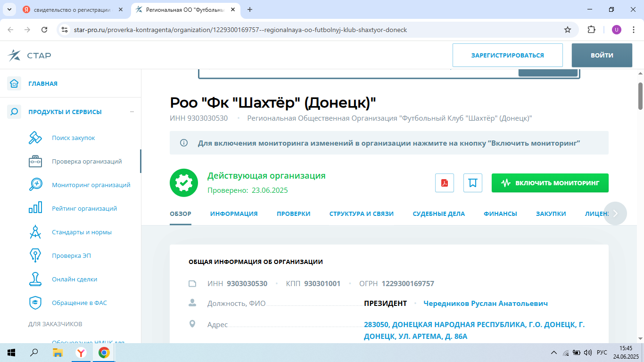644x362 pixels.
Task: Click the browser address bar URL
Action: point(240,30)
